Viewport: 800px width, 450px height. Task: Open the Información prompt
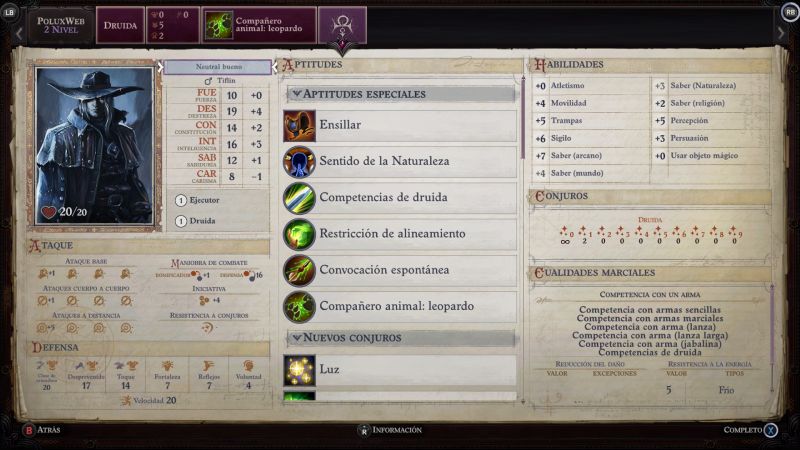coord(390,430)
